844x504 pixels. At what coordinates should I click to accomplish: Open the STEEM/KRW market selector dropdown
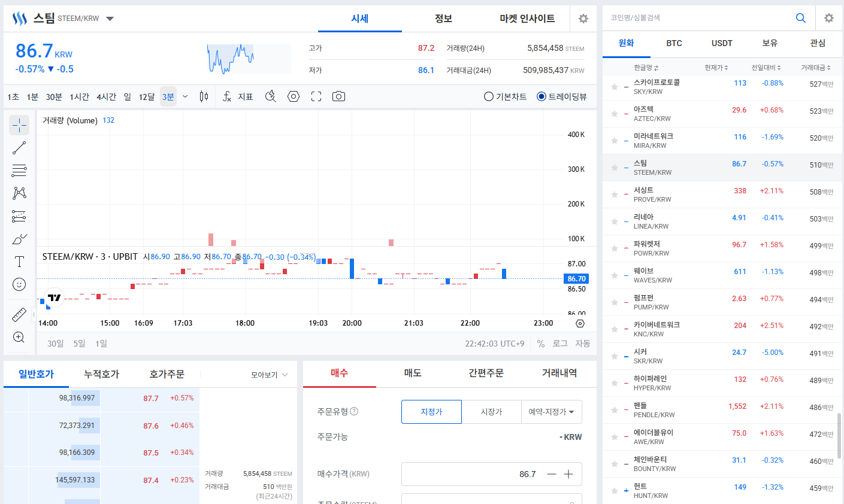tap(110, 19)
